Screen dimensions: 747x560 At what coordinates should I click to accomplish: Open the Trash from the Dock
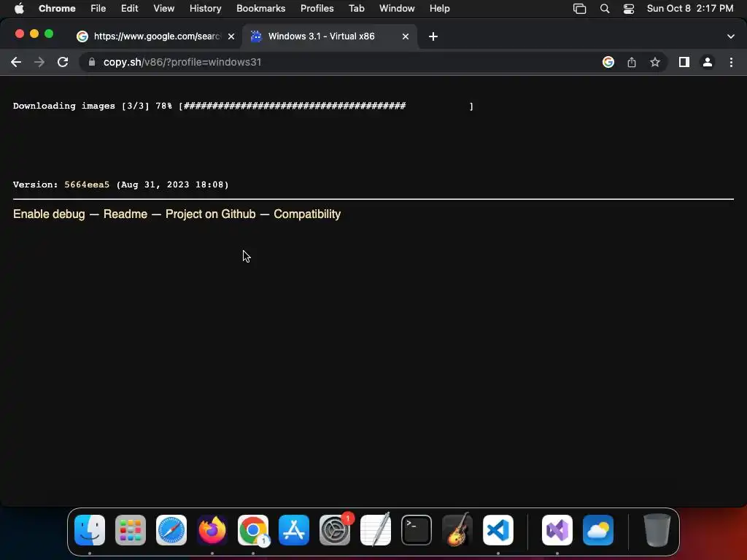657,530
